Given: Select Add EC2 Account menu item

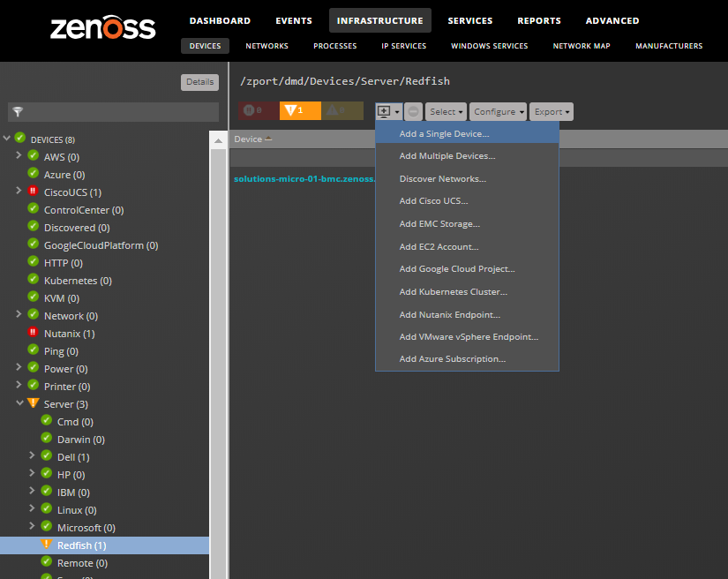Looking at the screenshot, I should pos(467,246).
